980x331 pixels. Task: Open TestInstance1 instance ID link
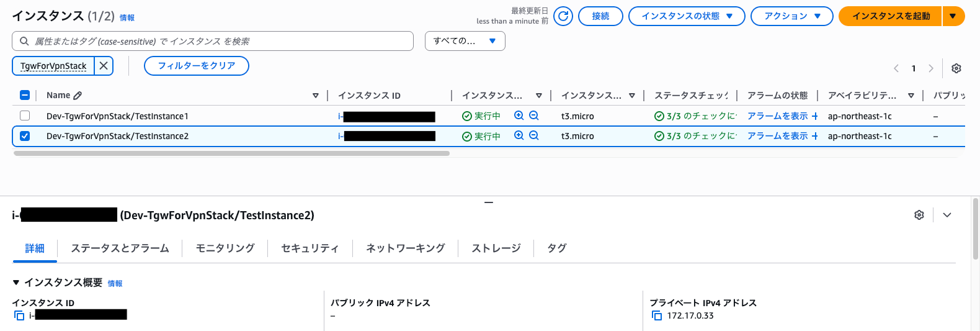click(386, 116)
